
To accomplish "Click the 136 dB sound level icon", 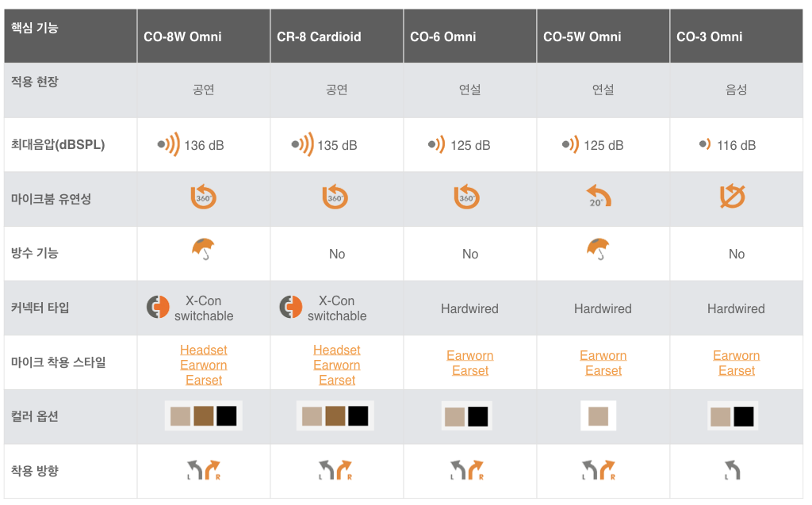I will click(169, 144).
